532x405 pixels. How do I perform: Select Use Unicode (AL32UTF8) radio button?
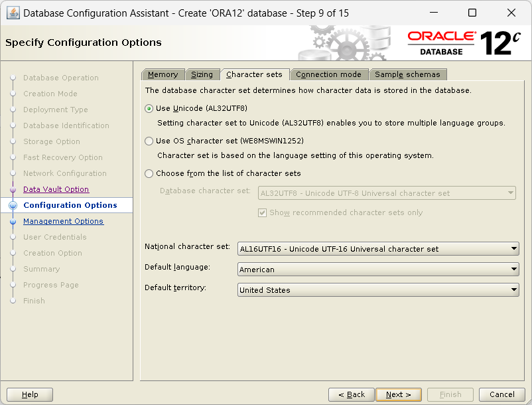[x=149, y=109]
